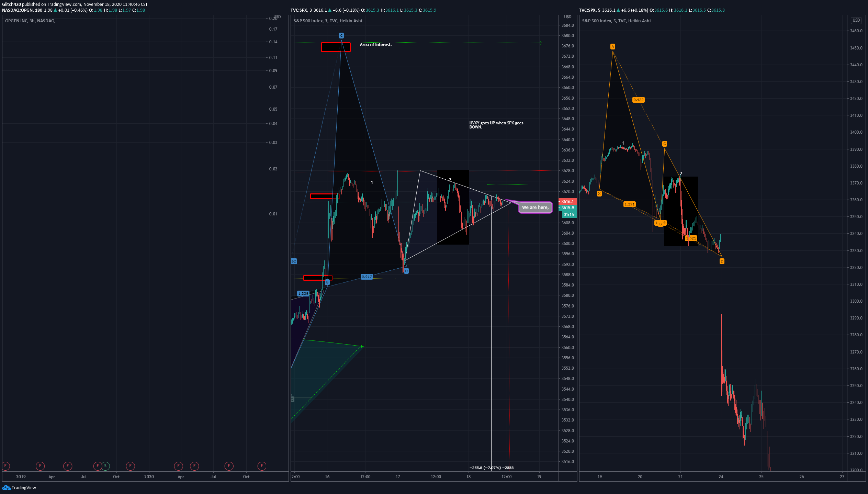Click the USD label on middle chart axis
The image size is (868, 494).
(x=567, y=17)
